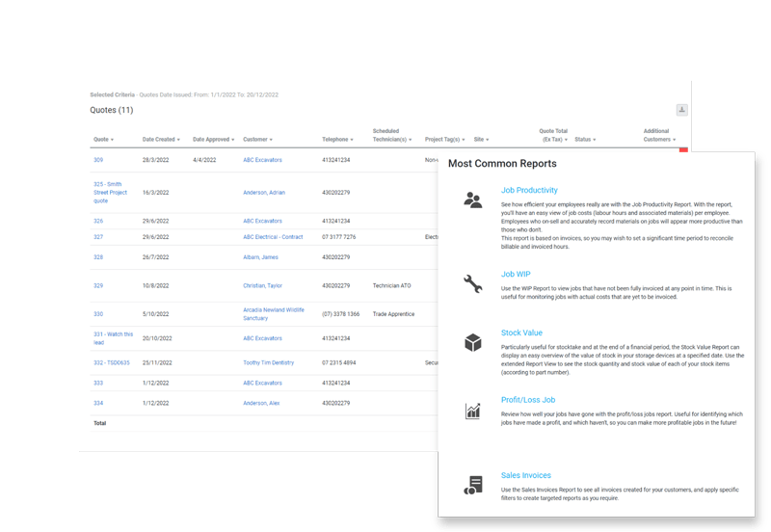Open customer Albarn, James
The image size is (771, 532).
[260, 257]
